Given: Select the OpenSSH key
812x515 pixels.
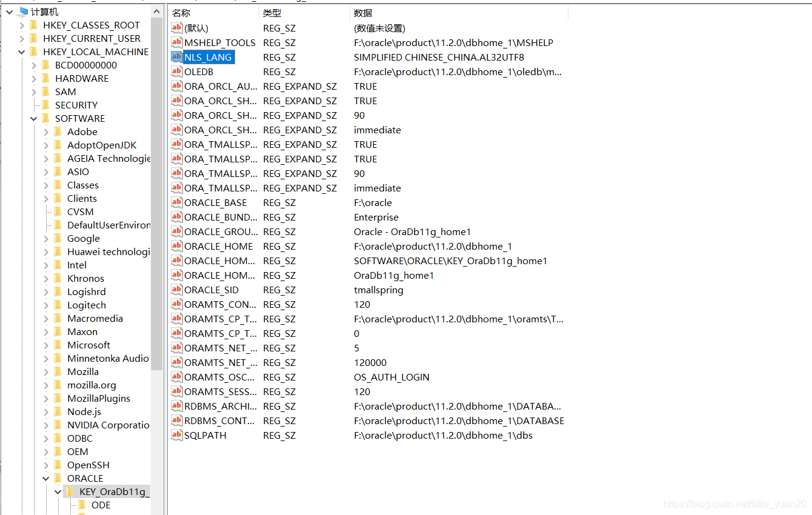Looking at the screenshot, I should (88, 465).
